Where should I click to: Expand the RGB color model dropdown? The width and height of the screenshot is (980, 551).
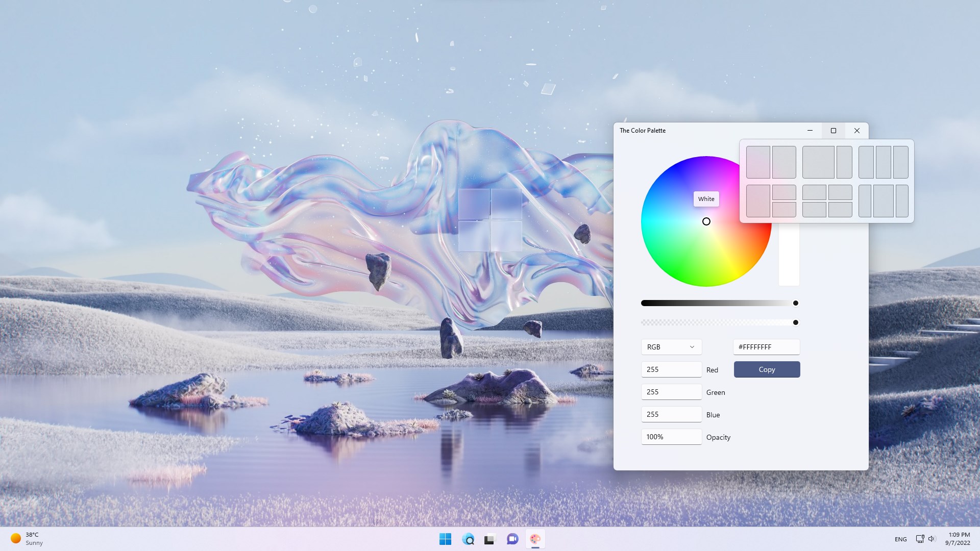[671, 347]
